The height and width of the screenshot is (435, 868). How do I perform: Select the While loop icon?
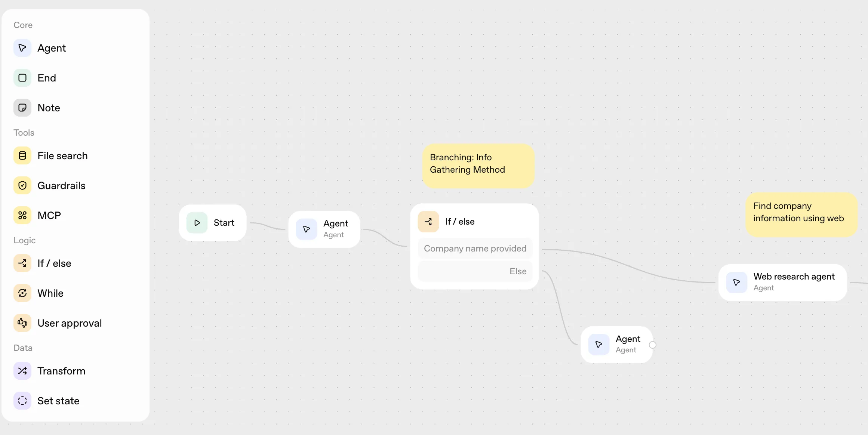(x=22, y=293)
